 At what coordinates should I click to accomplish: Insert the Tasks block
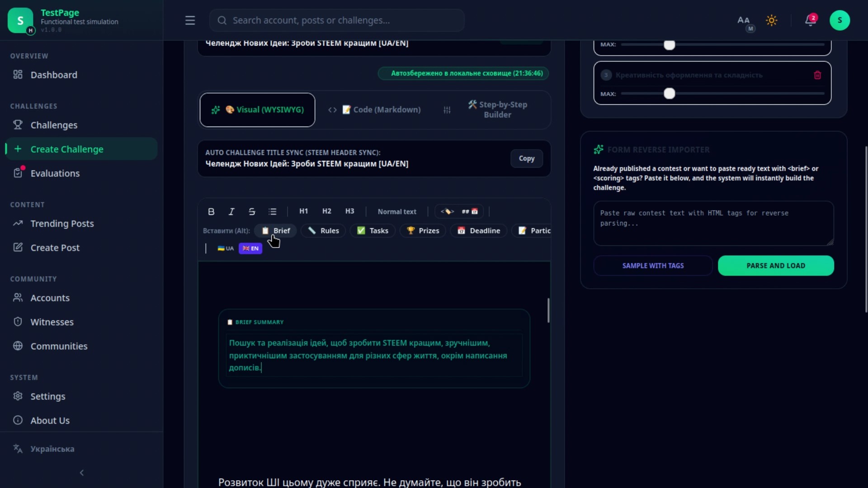[x=373, y=230]
